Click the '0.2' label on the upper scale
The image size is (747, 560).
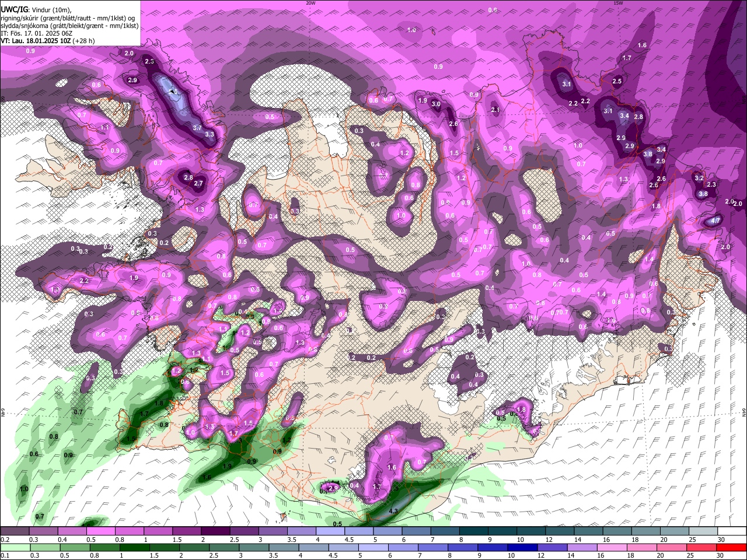(x=5, y=540)
